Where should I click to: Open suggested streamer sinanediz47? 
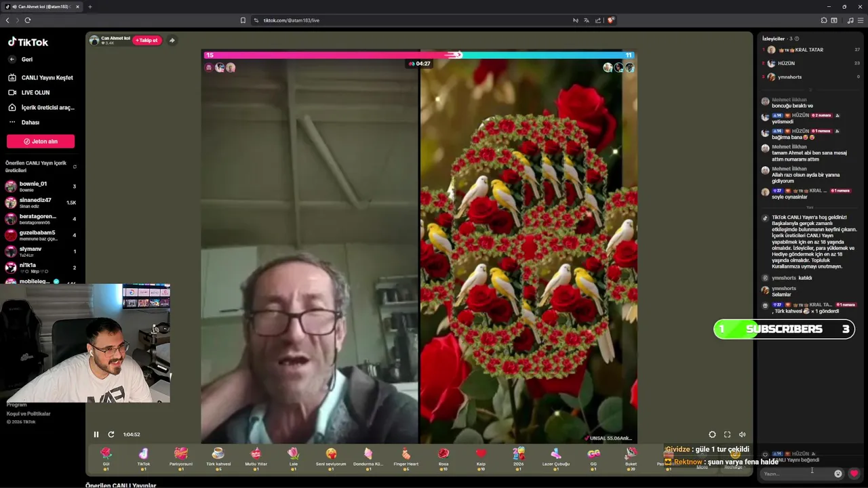point(41,202)
